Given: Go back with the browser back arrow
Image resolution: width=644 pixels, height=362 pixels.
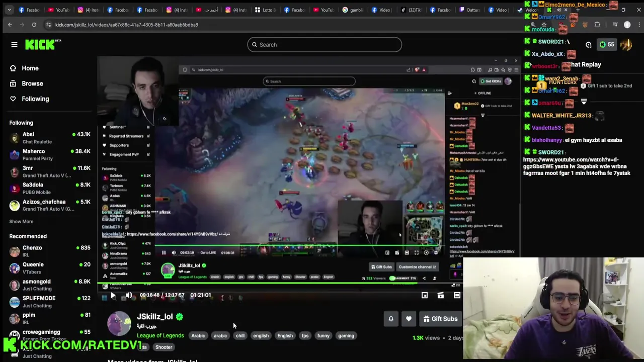Looking at the screenshot, I should (x=10, y=25).
